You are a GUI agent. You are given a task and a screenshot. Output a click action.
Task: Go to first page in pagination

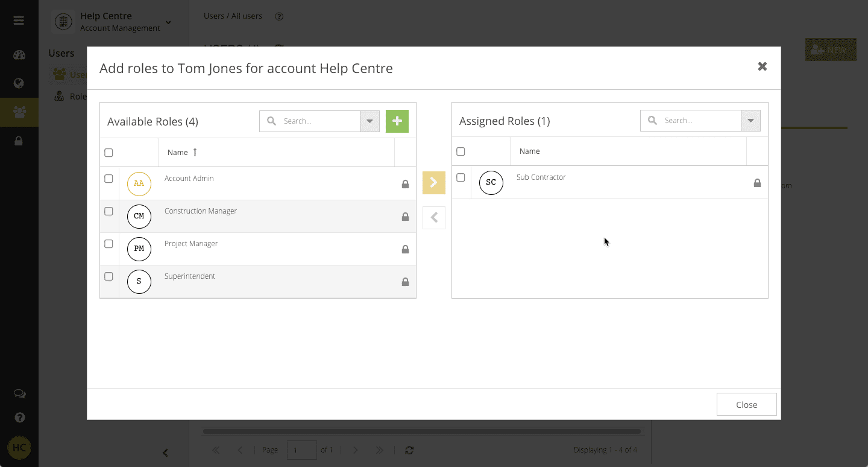216,450
